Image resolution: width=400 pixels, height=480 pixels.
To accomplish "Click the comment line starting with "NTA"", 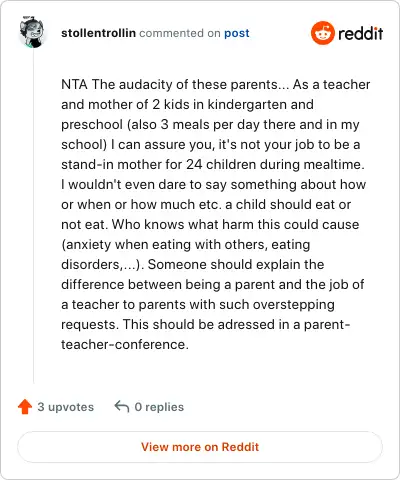I will click(x=216, y=84).
